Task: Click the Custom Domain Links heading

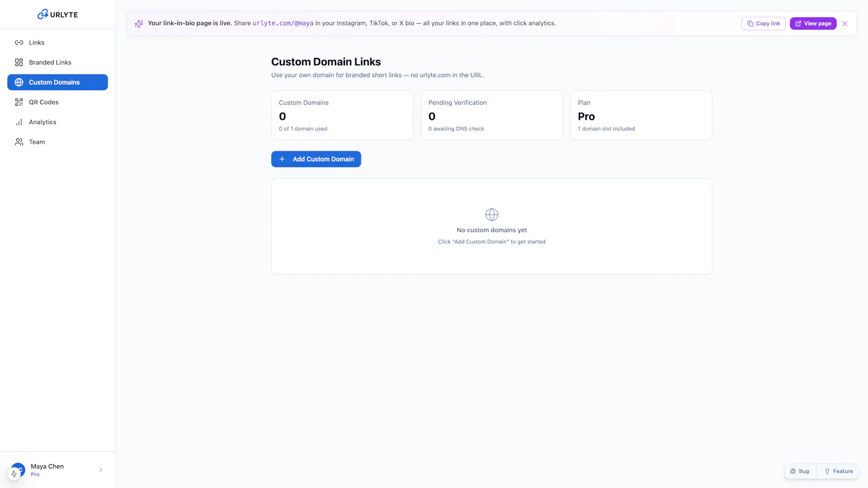Action: pos(326,62)
